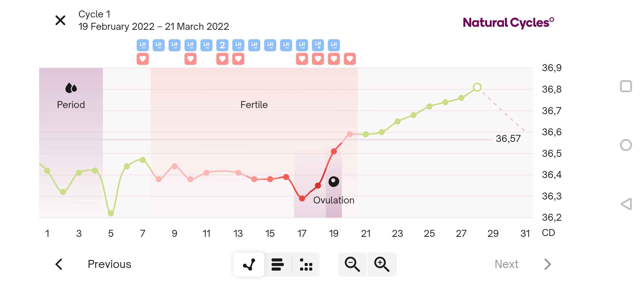Zoom in on the cycle graph
The width and height of the screenshot is (644, 290).
[x=382, y=264]
